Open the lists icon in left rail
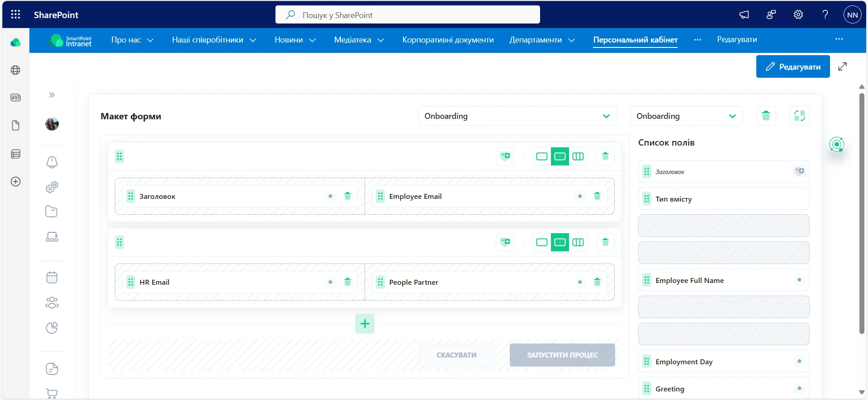Viewport: 868px width, 400px height. coord(15,154)
